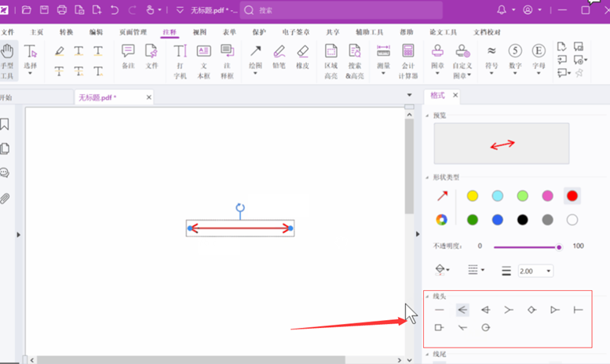Switch to the 视图 ribbon tab
This screenshot has width=610, height=364.
click(199, 32)
